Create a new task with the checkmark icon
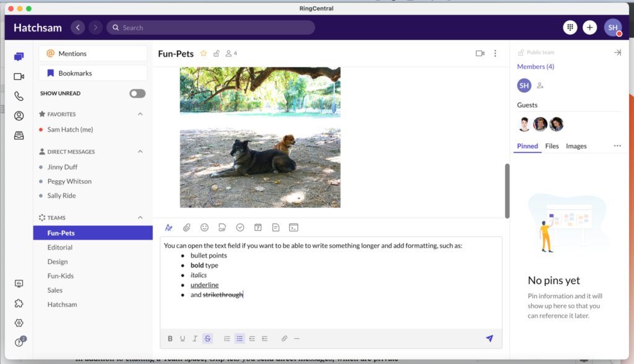Viewport: 634px width, 364px height. coord(240,227)
